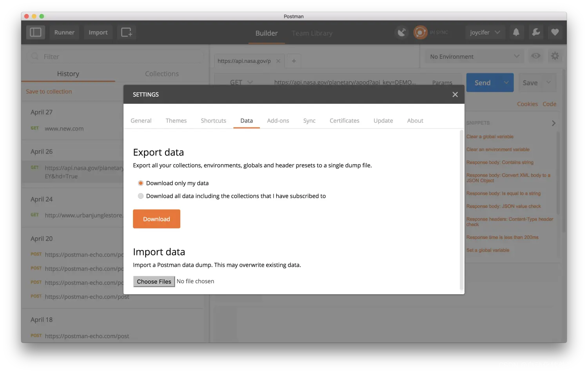Select Download all data including subscribed collections
This screenshot has height=373, width=588.
click(141, 196)
